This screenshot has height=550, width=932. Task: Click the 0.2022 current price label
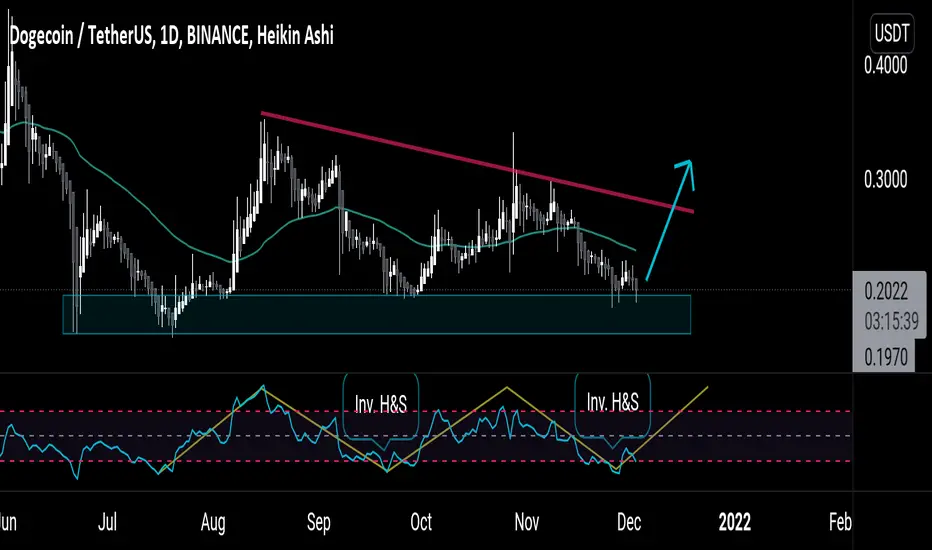[x=886, y=292]
